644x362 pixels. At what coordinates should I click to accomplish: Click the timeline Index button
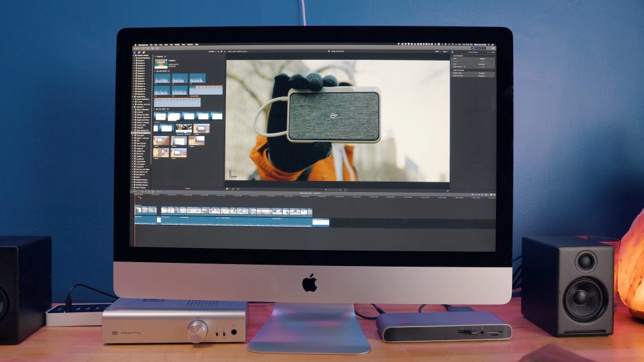(x=137, y=193)
